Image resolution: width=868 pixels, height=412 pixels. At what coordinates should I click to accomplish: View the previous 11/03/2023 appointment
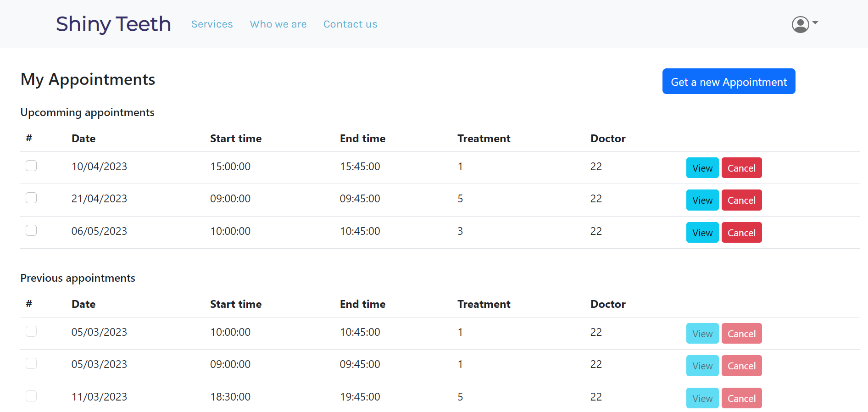pos(702,398)
